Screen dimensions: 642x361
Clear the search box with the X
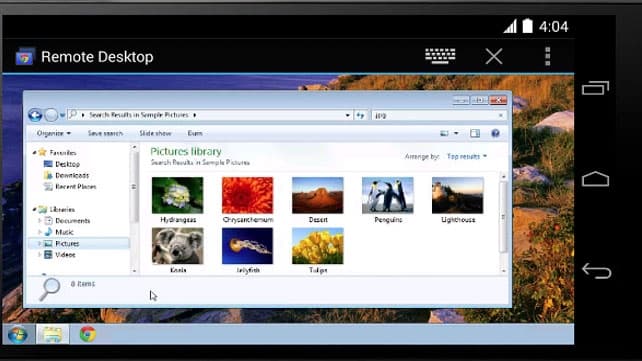(501, 115)
